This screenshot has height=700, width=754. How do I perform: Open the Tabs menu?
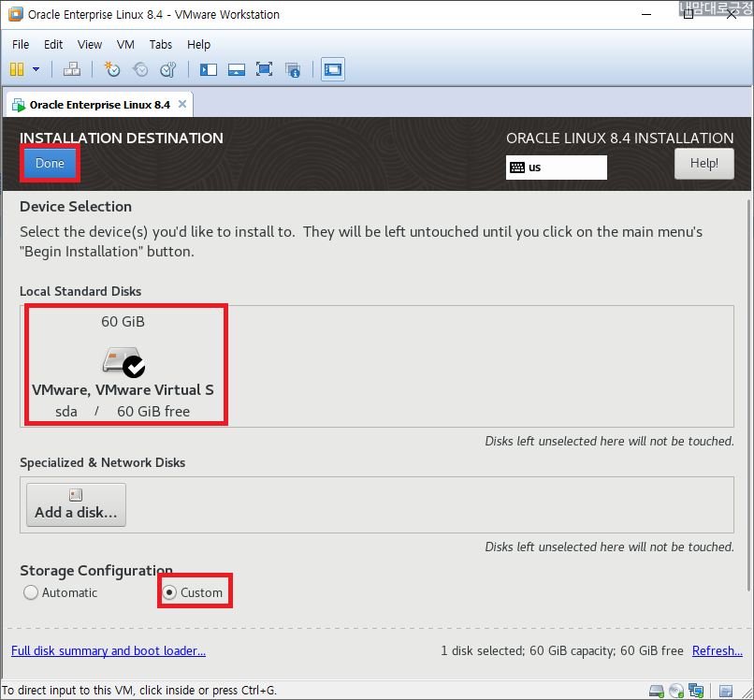[161, 45]
